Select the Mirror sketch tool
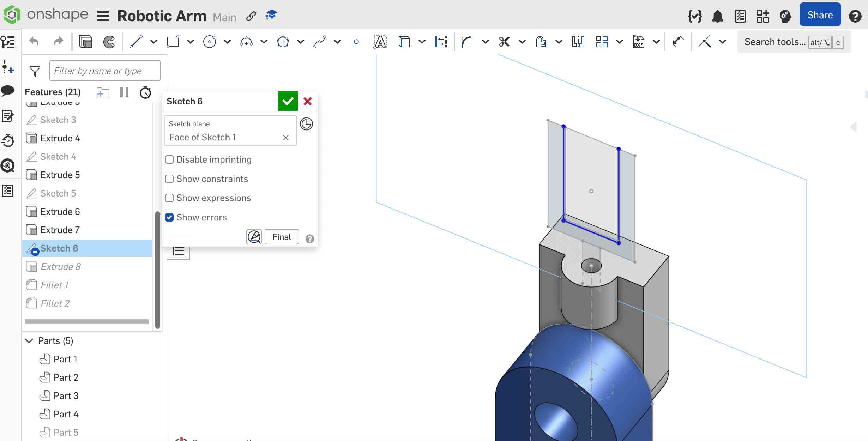Viewport: 868px width, 441px height. click(x=578, y=42)
